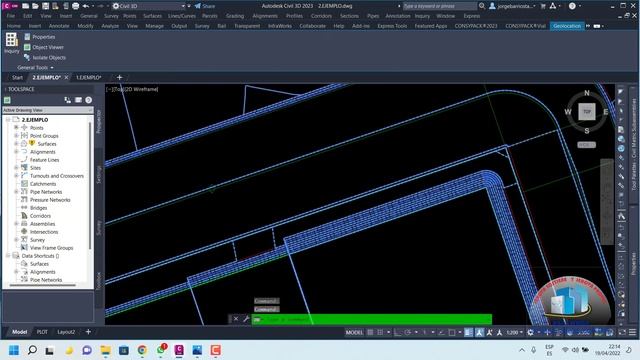This screenshot has width=640, height=360.
Task: Click the New drawing quick access icon
Action: [26, 6]
